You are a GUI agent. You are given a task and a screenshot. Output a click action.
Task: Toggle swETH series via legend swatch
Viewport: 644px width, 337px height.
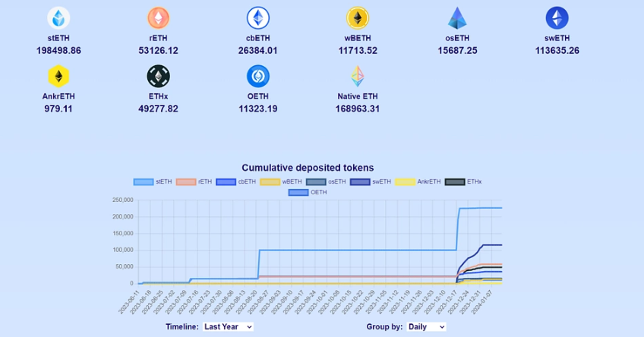(360, 182)
